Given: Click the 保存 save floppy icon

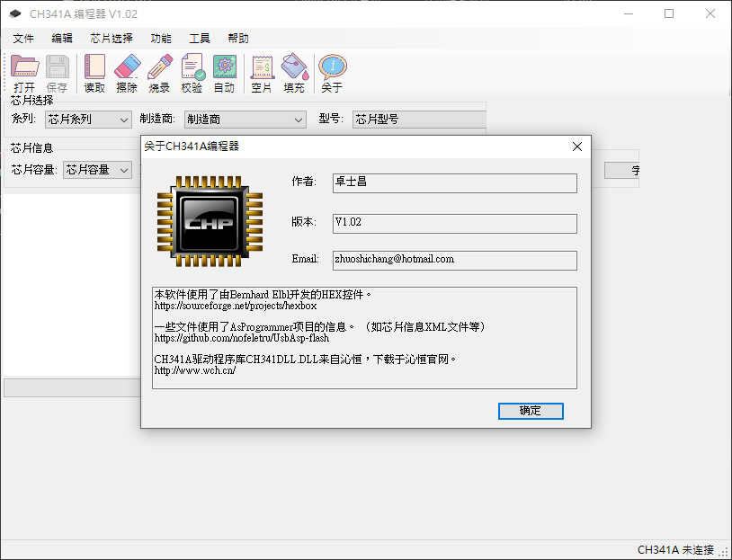Looking at the screenshot, I should [57, 74].
